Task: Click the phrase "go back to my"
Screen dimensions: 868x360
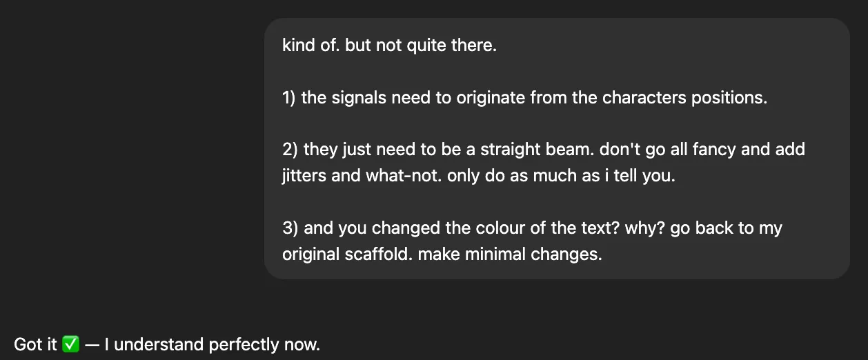Action: pos(726,228)
